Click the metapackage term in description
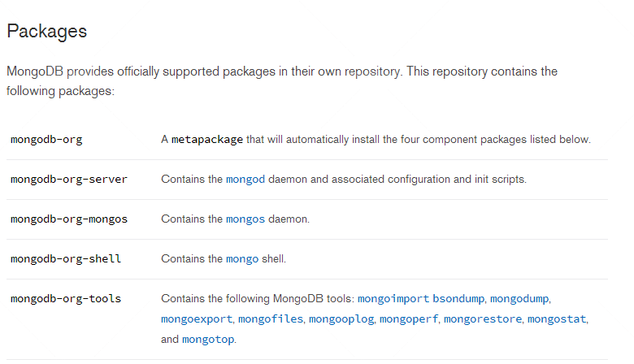 (207, 140)
